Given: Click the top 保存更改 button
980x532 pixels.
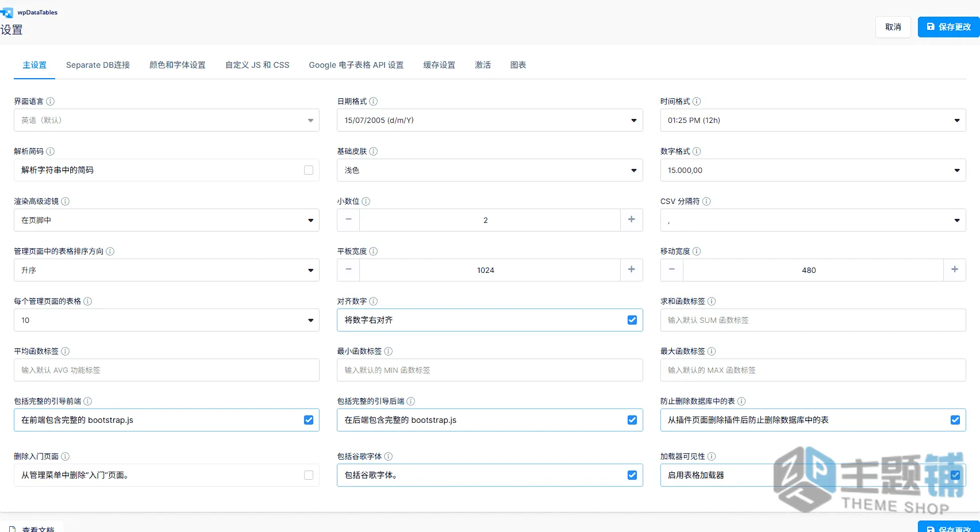Looking at the screenshot, I should coord(948,27).
